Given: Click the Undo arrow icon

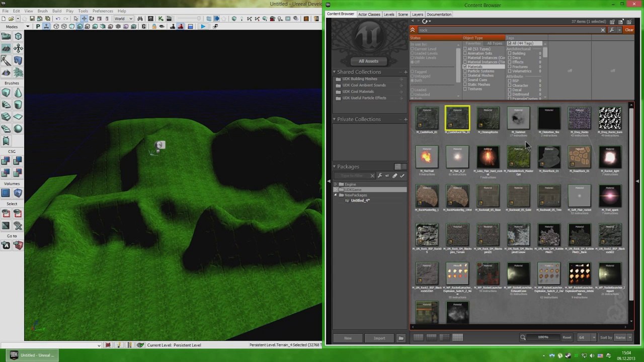Looking at the screenshot, I should click(x=58, y=19).
